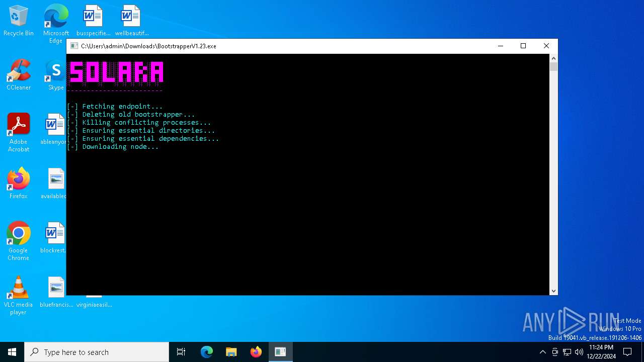644x362 pixels.
Task: Select the availabled image file icon
Action: (x=54, y=184)
